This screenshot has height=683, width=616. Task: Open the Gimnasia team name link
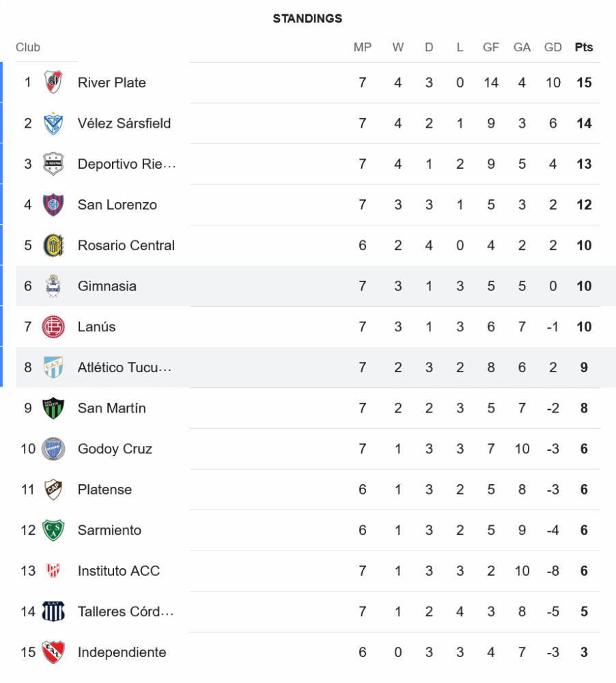tap(107, 286)
